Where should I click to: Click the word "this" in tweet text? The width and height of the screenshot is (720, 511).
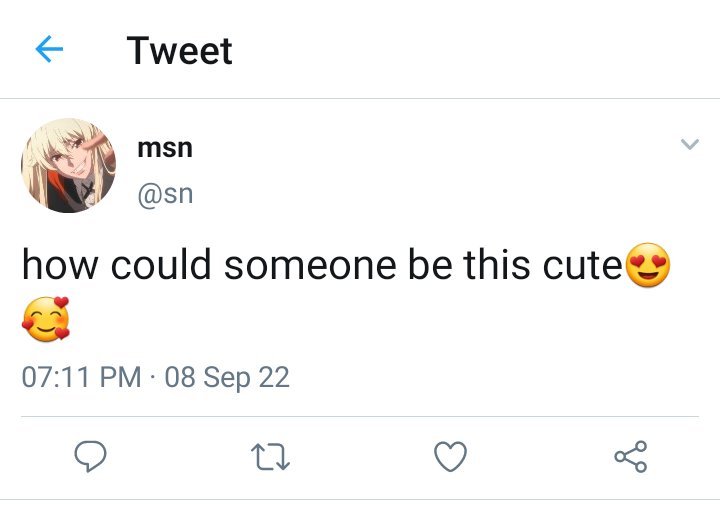coord(496,264)
